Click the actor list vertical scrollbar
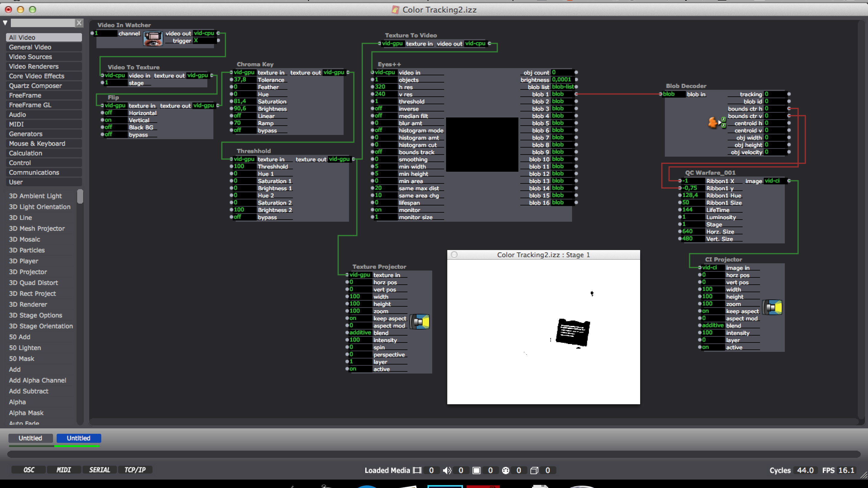Viewport: 868px width, 488px height. [x=80, y=196]
